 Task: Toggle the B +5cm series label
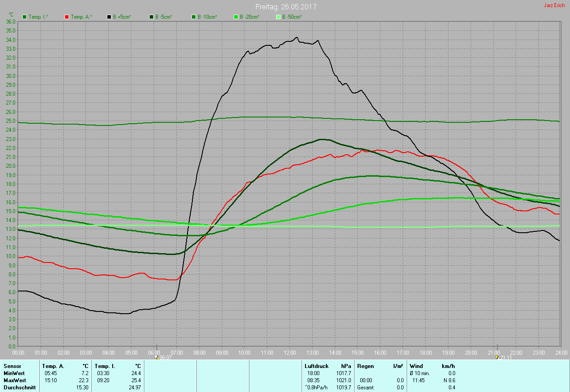coord(122,17)
